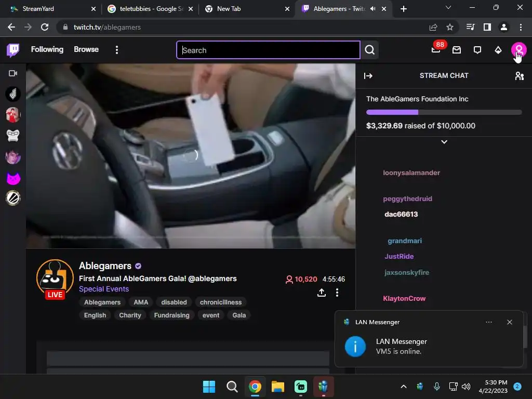Open the monkey-face avatar channel in sidebar
Viewport: 532px width, 399px height.
(x=13, y=136)
